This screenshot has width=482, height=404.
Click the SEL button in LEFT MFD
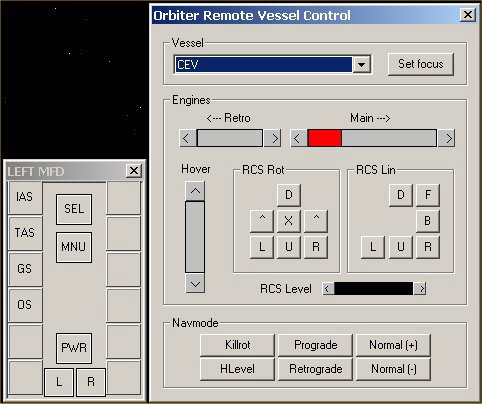click(74, 209)
